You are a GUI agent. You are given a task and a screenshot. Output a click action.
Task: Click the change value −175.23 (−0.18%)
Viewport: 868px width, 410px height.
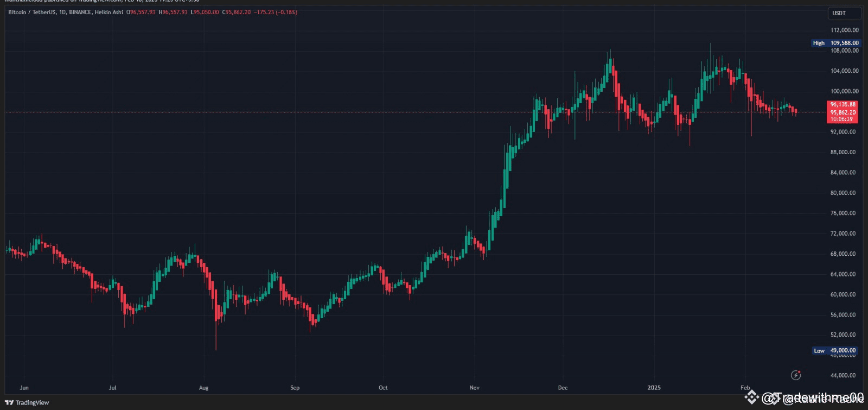click(276, 12)
